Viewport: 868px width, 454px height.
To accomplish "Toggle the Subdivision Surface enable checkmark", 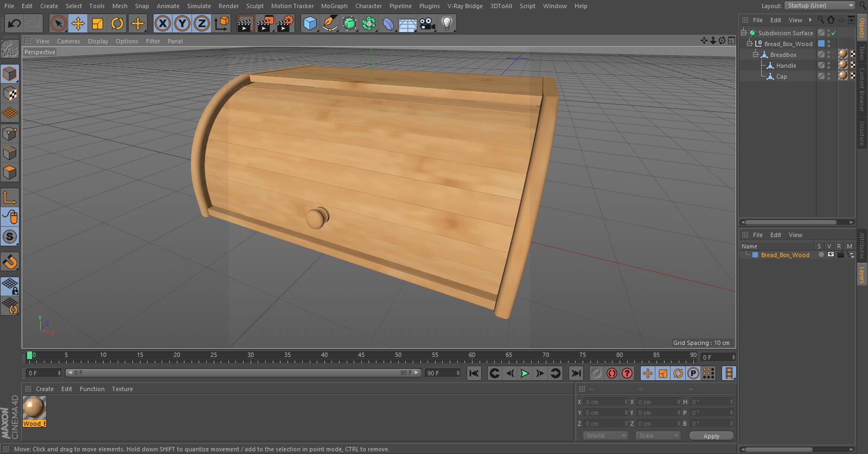I will (x=834, y=33).
